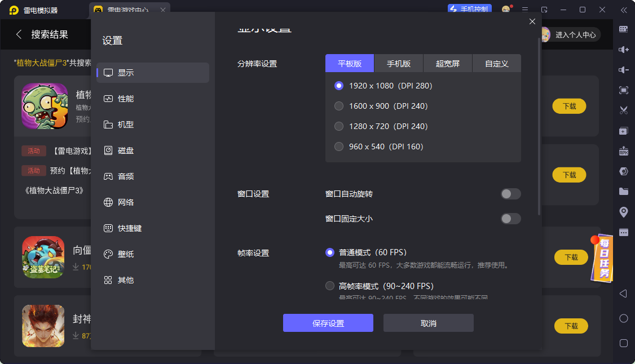This screenshot has height=364, width=635.
Task: Open the shared folder icon in sidebar
Action: pos(623,192)
